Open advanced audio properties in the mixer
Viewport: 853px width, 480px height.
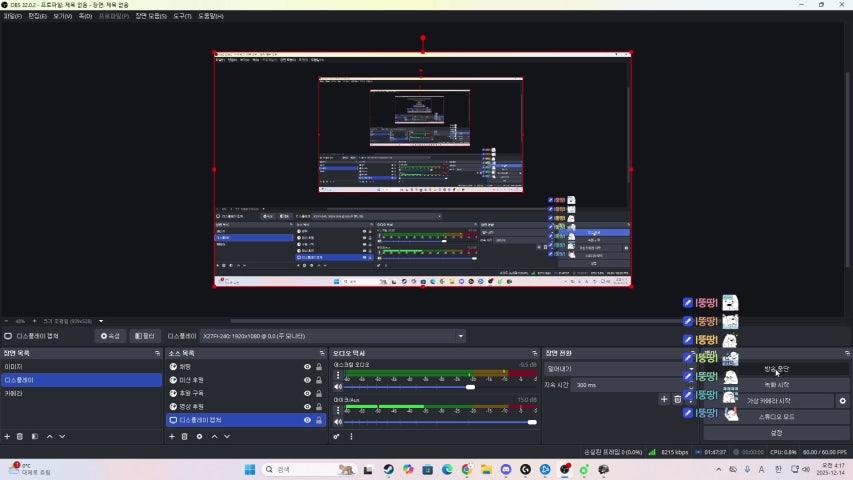337,436
